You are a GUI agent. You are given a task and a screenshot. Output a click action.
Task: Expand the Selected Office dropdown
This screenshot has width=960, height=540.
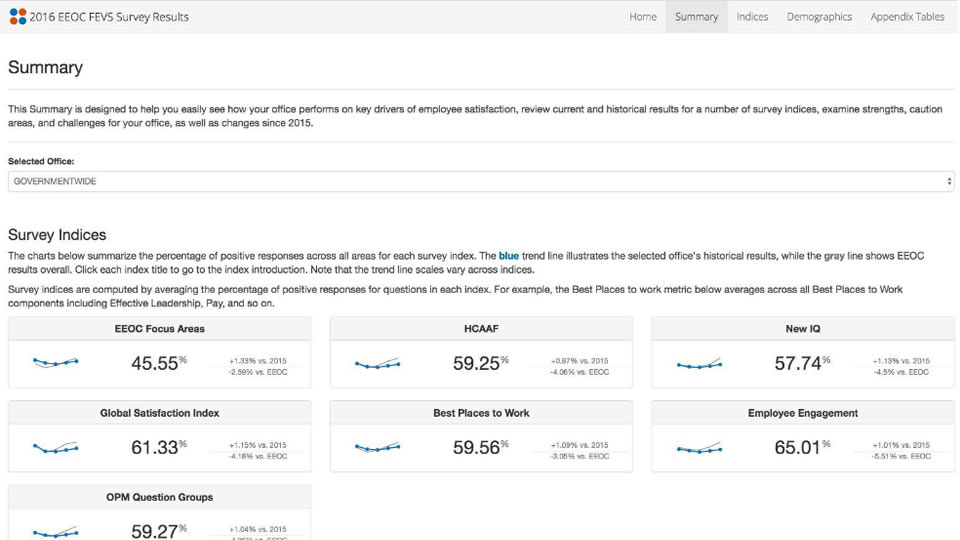click(480, 181)
